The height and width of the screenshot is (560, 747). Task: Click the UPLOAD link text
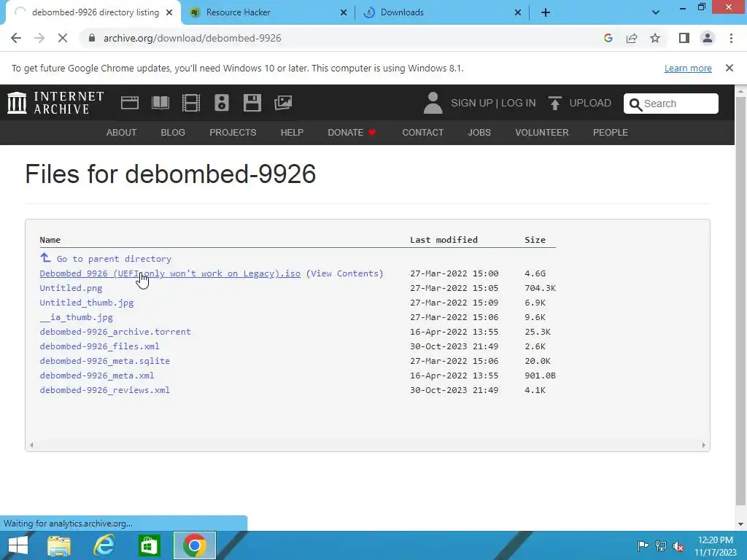(x=590, y=103)
